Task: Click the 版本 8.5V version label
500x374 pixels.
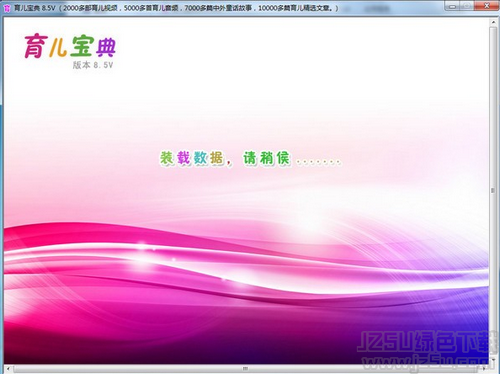Action: coord(93,65)
